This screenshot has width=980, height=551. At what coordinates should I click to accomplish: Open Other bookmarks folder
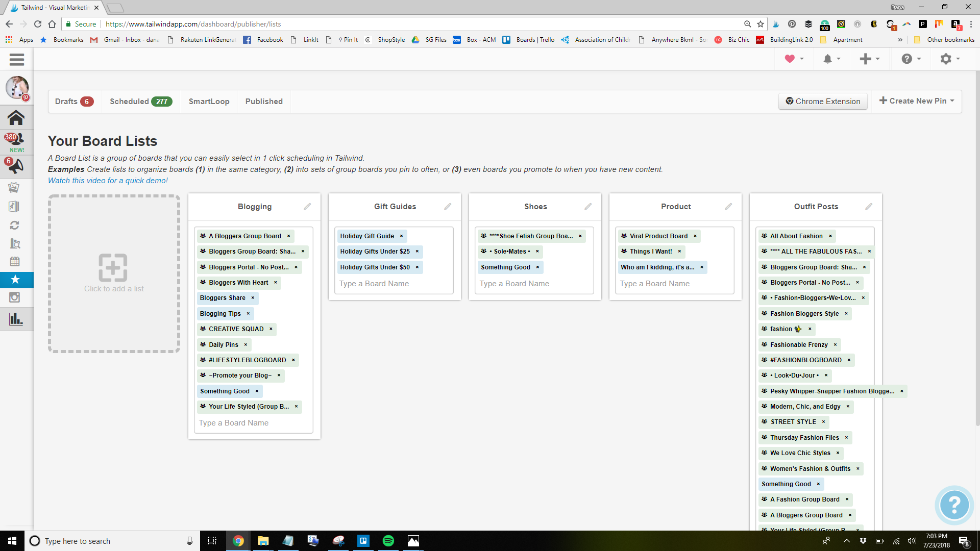pyautogui.click(x=944, y=40)
